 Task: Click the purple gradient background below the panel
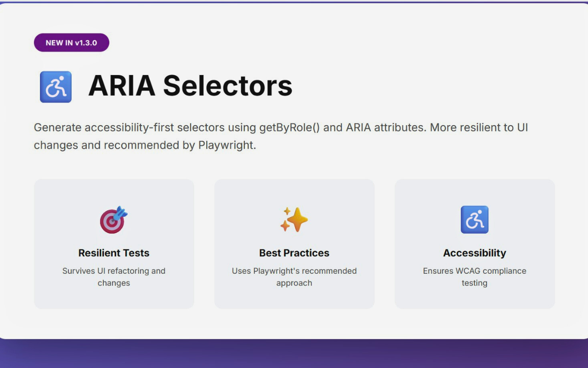click(294, 355)
